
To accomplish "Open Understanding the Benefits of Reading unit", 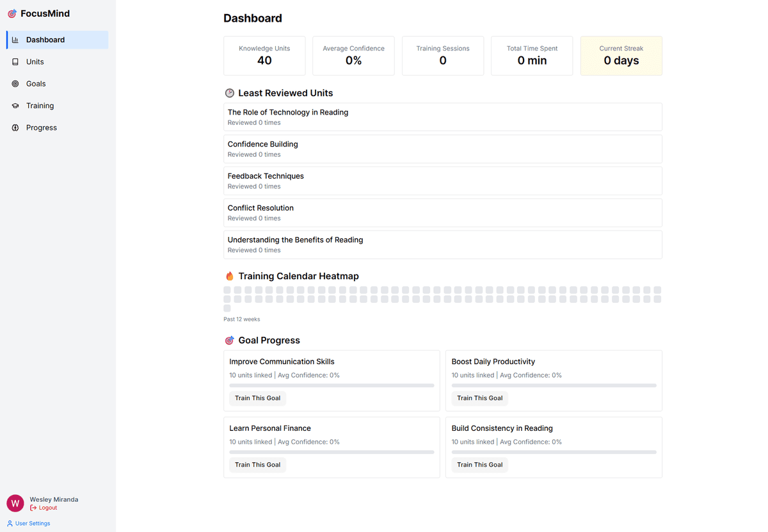I will [x=443, y=245].
